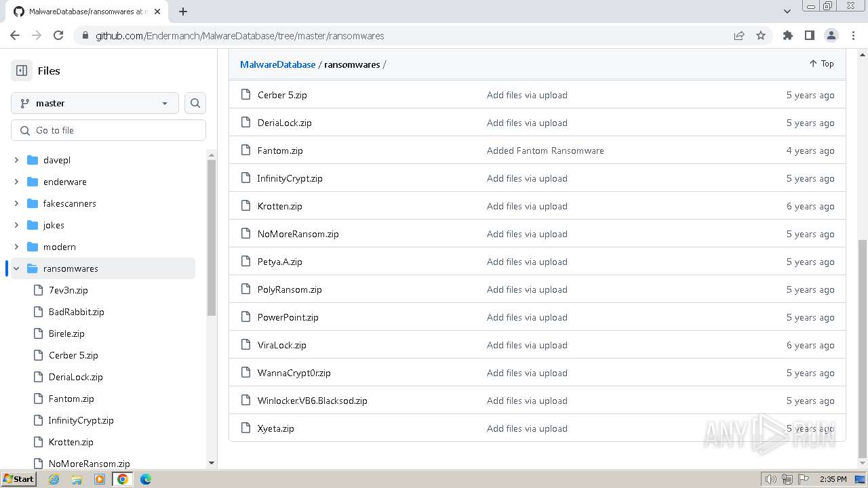Click the folder icon of davepl
The height and width of the screenshot is (488, 868).
click(32, 160)
